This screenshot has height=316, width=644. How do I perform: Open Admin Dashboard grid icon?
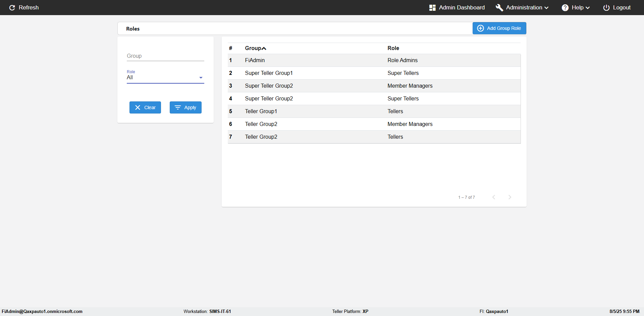click(432, 7)
